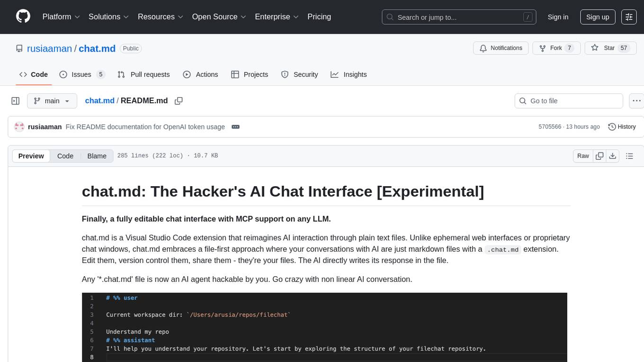This screenshot has width=644, height=362.
Task: Open the command palette icon
Action: [x=629, y=17]
